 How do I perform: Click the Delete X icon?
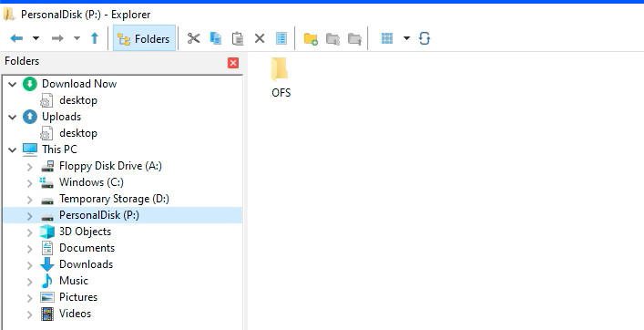pos(260,38)
